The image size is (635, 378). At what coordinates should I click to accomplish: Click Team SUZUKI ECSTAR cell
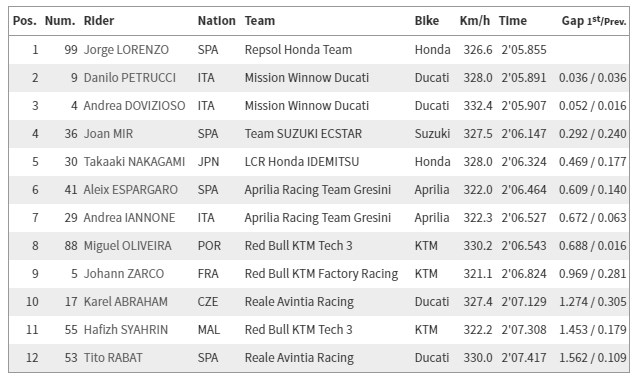tap(303, 134)
